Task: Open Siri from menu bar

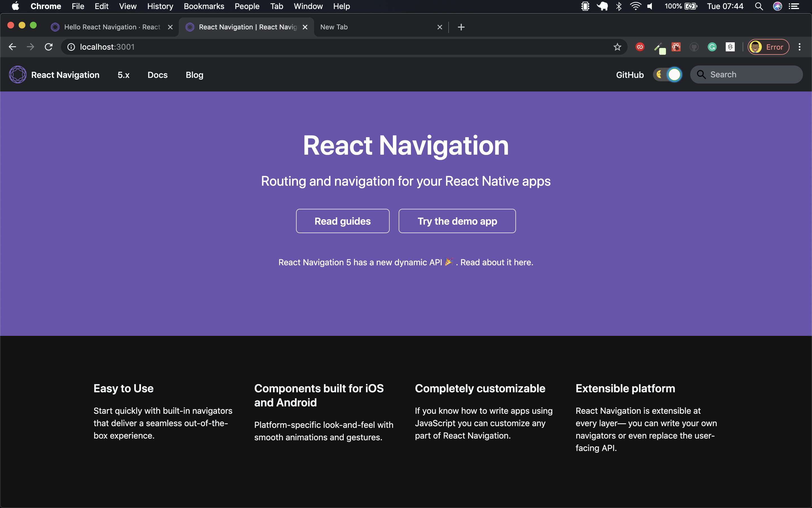Action: [777, 6]
